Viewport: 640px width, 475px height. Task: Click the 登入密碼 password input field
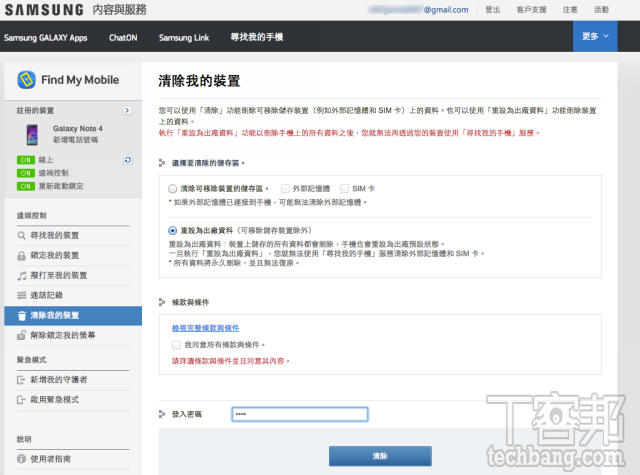pos(300,414)
